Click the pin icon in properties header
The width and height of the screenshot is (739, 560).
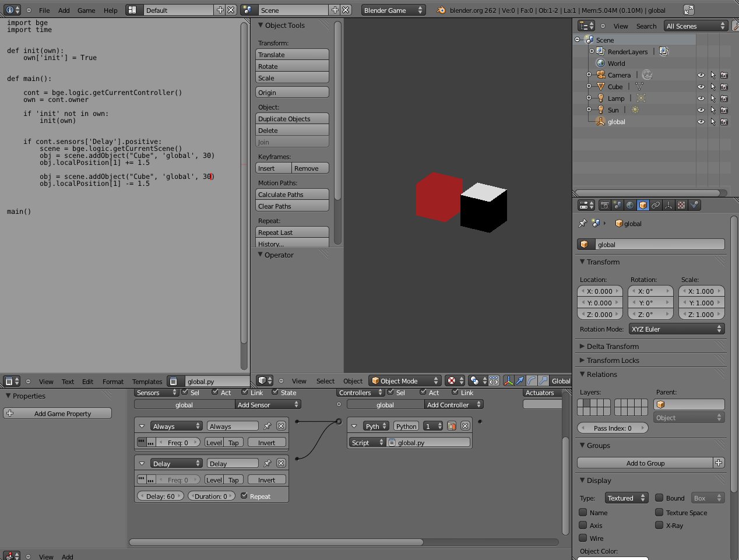tap(582, 223)
